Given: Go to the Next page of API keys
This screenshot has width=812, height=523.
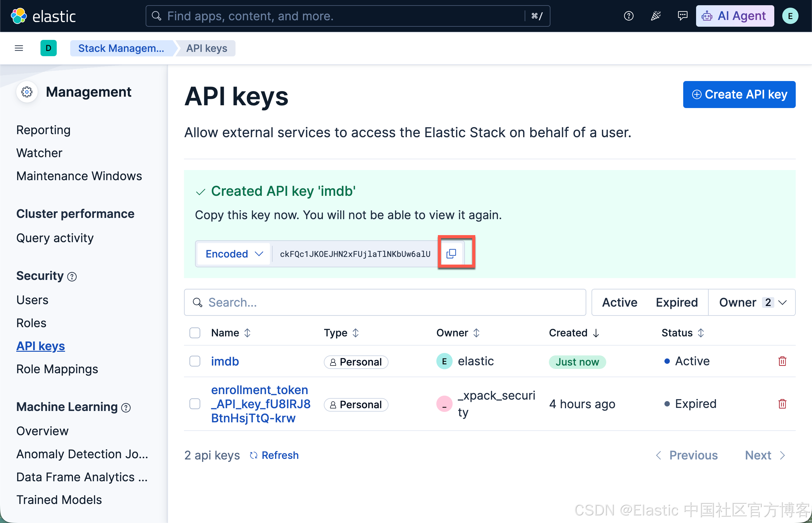Looking at the screenshot, I should (765, 455).
